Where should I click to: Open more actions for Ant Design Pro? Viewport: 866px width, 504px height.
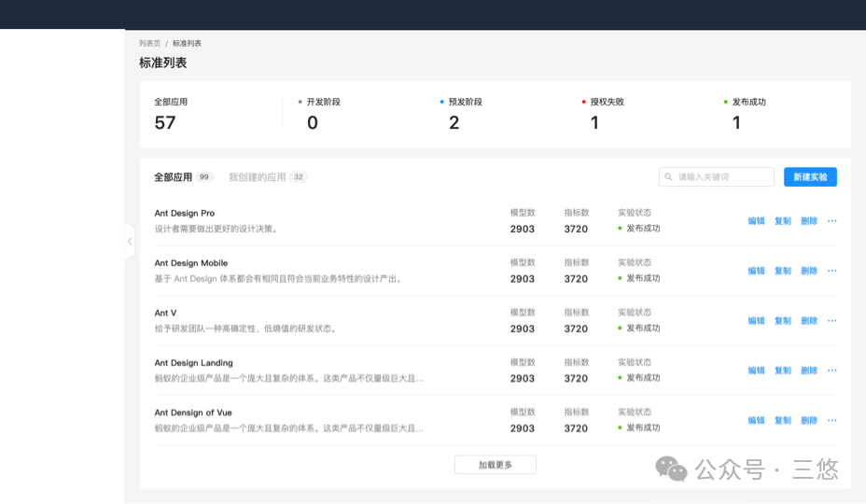coord(831,221)
